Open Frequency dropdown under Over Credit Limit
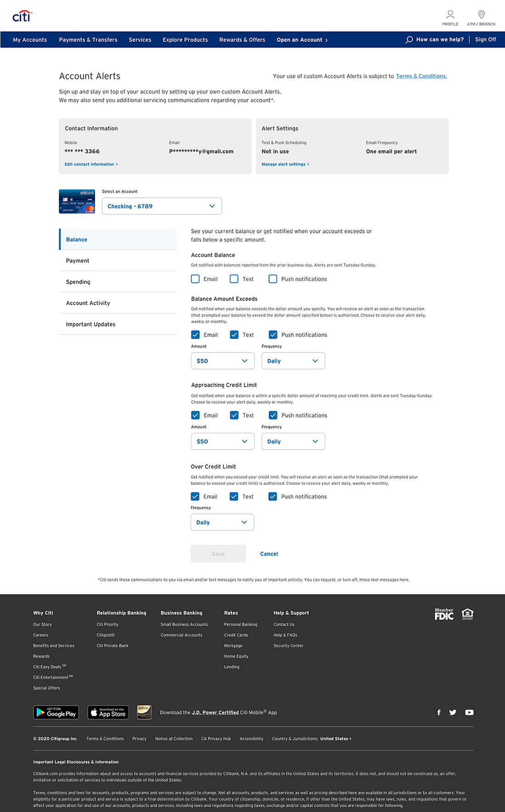Viewport: 505px width, 812px height. (x=222, y=522)
